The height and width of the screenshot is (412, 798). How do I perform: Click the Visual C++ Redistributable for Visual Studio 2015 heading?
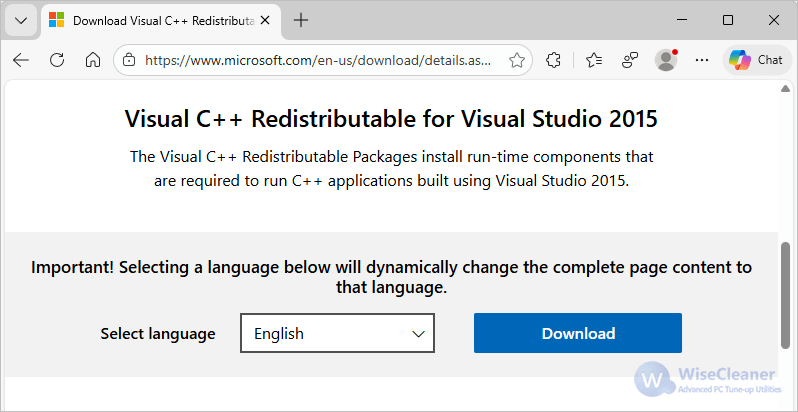pyautogui.click(x=391, y=119)
